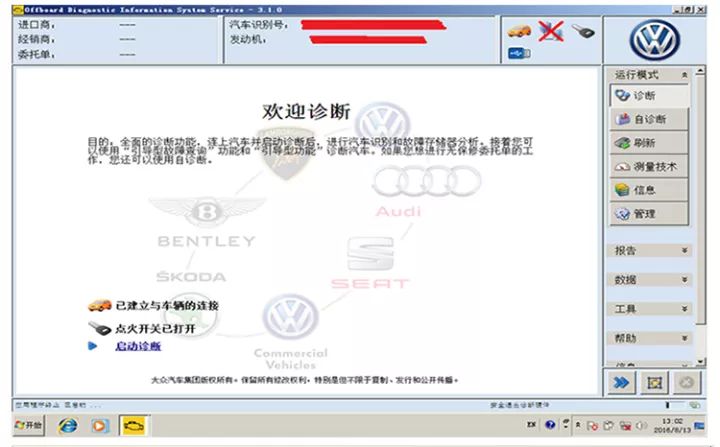This screenshot has height=447, width=720.
Task: Click the copyright notice at the bottom
Action: 305,380
